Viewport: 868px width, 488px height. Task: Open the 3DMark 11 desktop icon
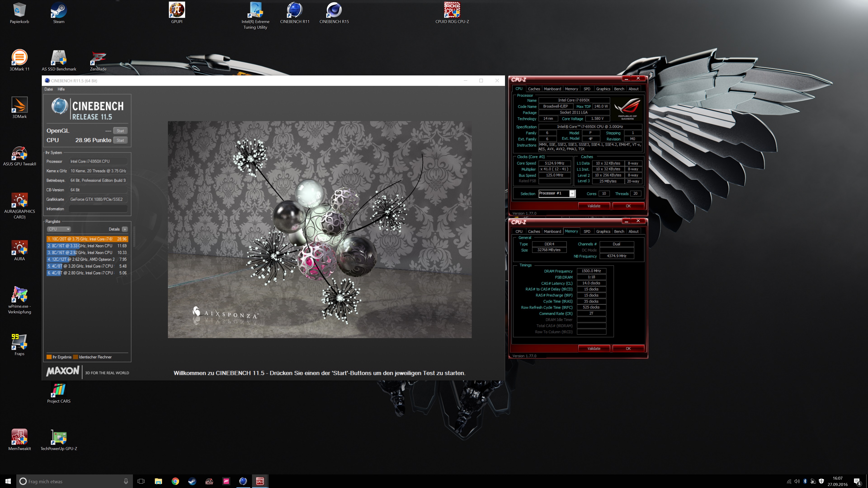19,60
